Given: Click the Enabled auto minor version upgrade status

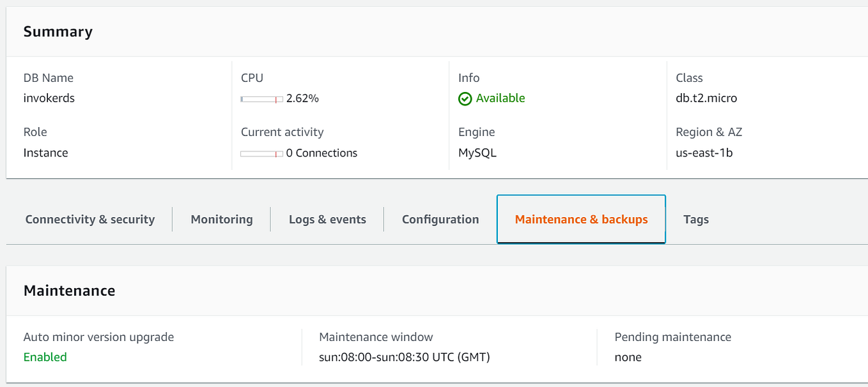Looking at the screenshot, I should [45, 357].
